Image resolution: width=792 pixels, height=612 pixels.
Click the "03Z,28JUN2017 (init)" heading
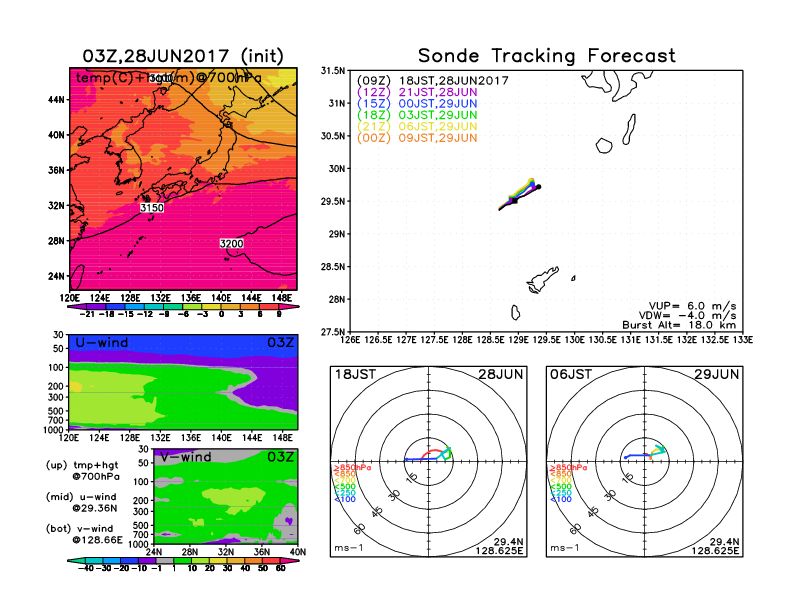[x=183, y=56]
